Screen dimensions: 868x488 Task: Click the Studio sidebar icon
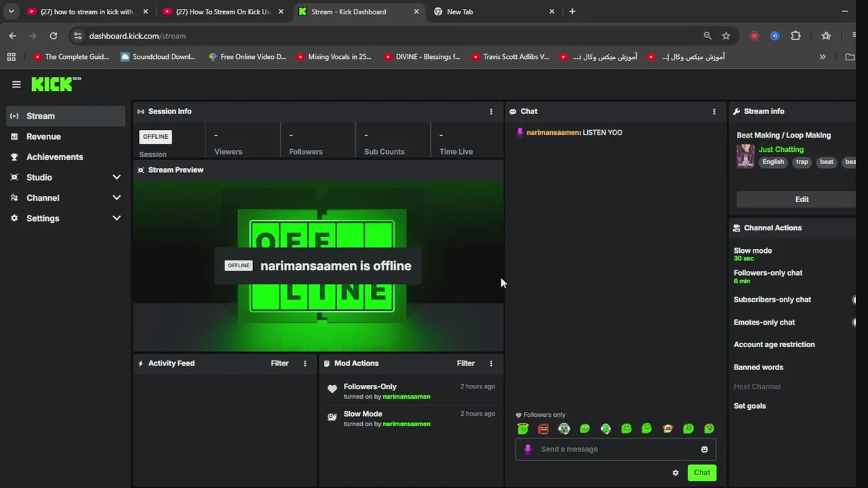14,177
